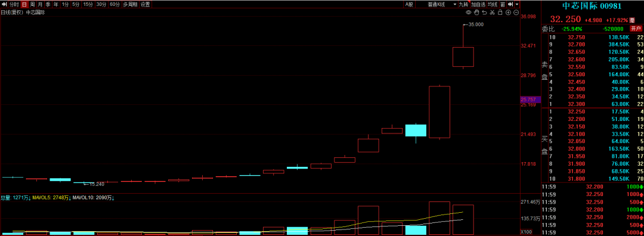Toggle the chart lock icon

click(x=500, y=13)
